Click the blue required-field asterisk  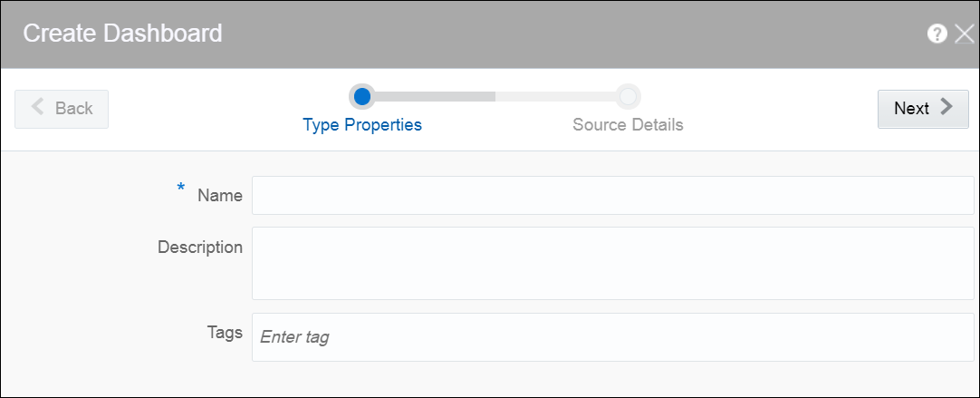180,188
